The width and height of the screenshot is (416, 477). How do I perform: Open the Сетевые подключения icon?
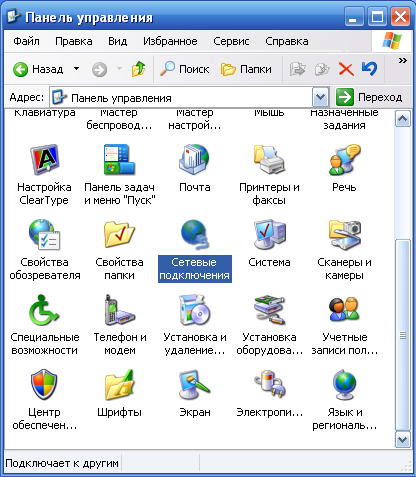pos(195,235)
